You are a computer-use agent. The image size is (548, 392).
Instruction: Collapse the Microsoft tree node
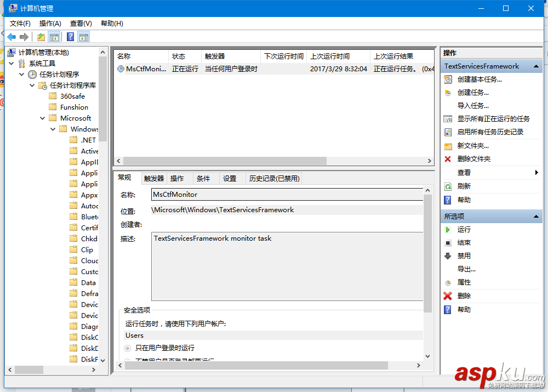[43, 118]
